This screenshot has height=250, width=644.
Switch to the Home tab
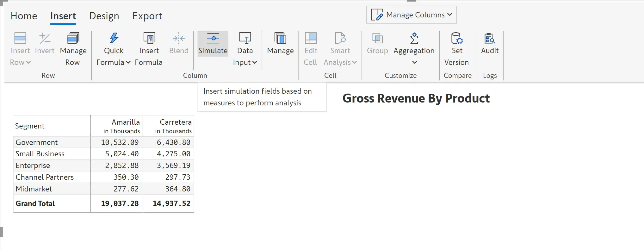click(24, 16)
